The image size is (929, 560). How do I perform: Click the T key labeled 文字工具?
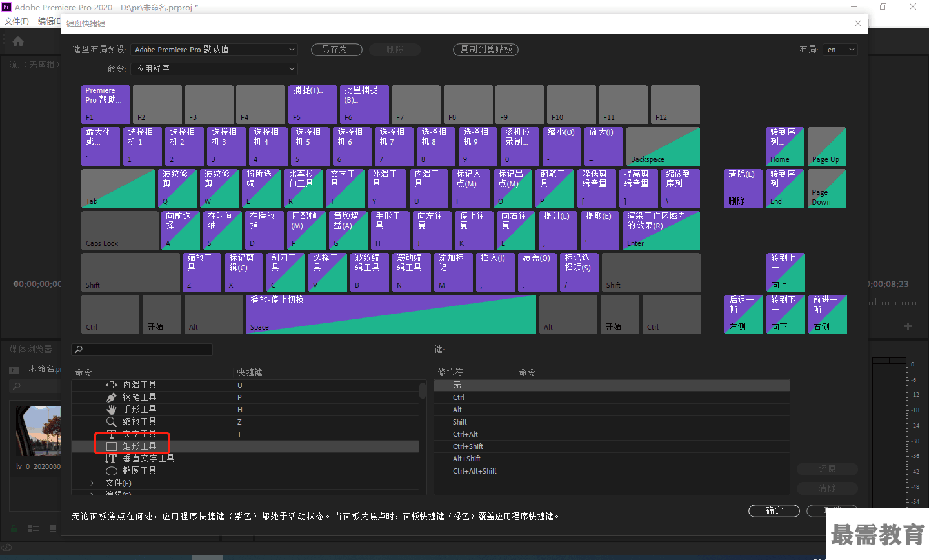click(x=346, y=188)
